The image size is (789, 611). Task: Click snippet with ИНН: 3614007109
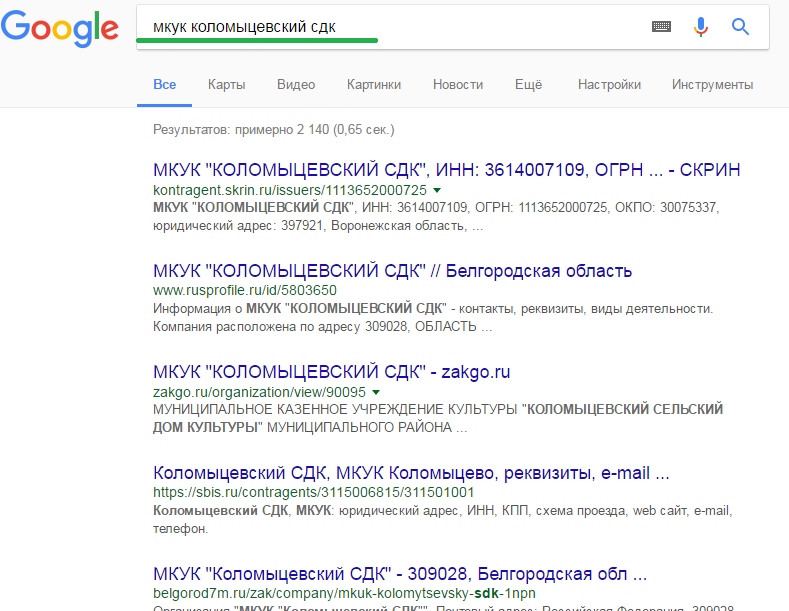click(x=436, y=216)
